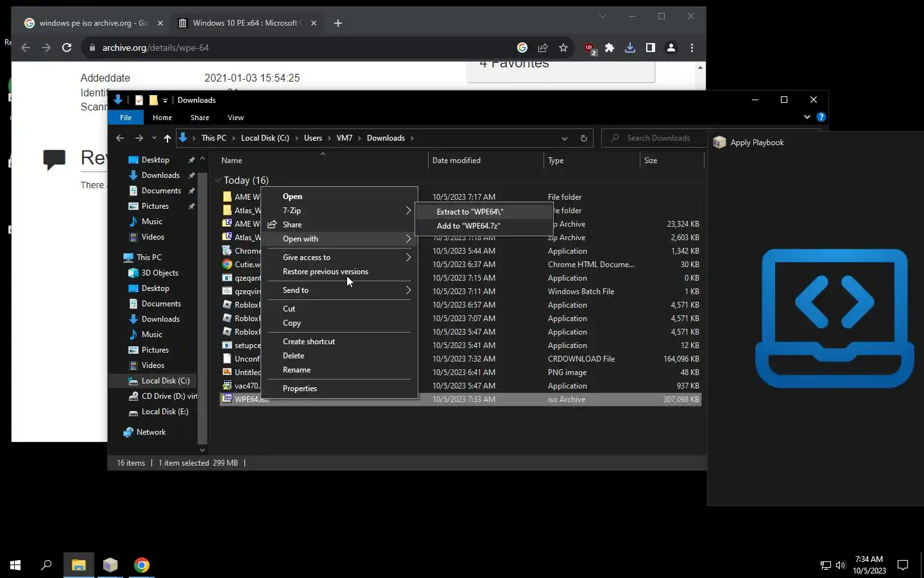Open the File tab in Explorer
This screenshot has height=578, width=924.
click(126, 118)
